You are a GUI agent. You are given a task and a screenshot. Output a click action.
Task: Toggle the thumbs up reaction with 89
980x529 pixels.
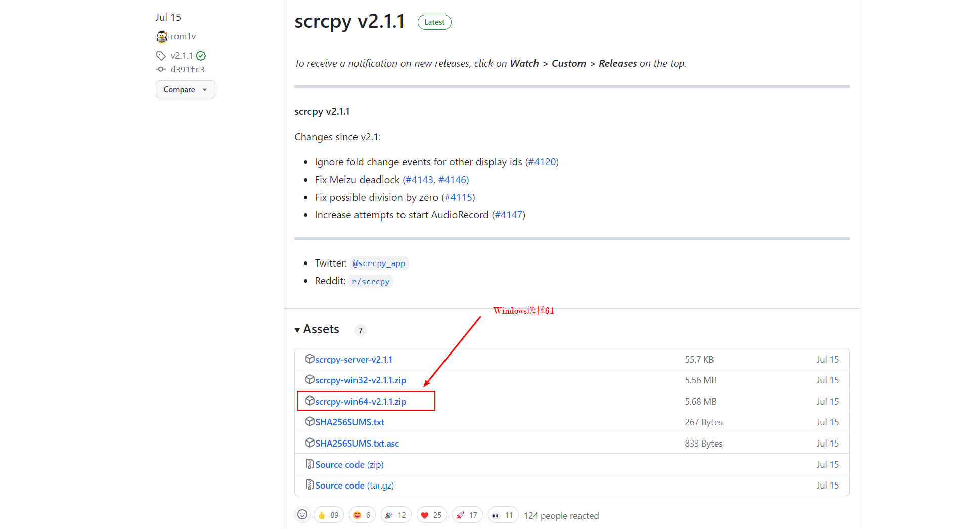[329, 515]
